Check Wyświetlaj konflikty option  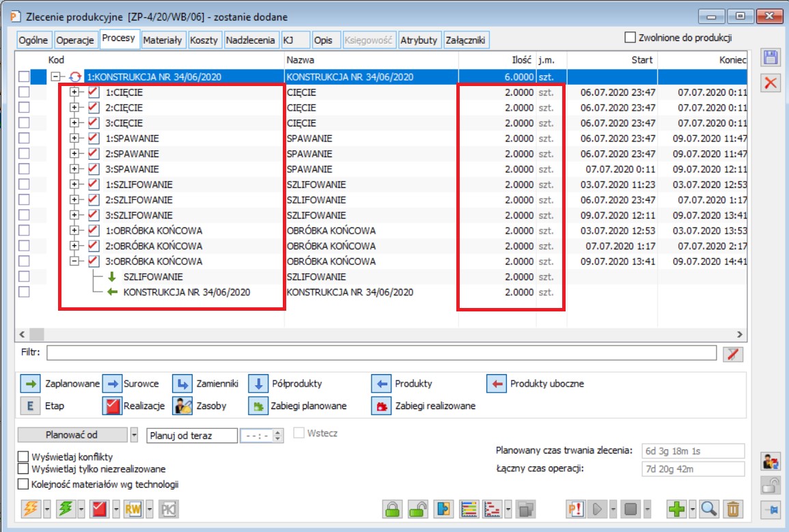[x=24, y=457]
